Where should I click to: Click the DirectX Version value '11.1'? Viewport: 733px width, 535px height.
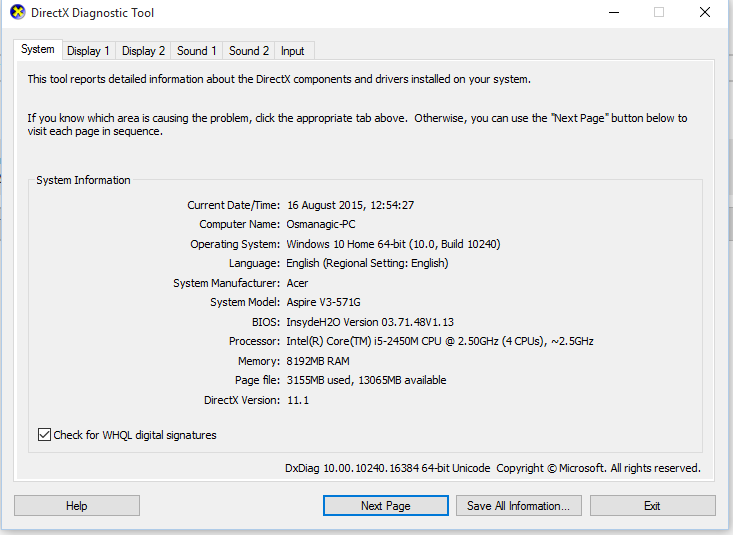(x=297, y=400)
